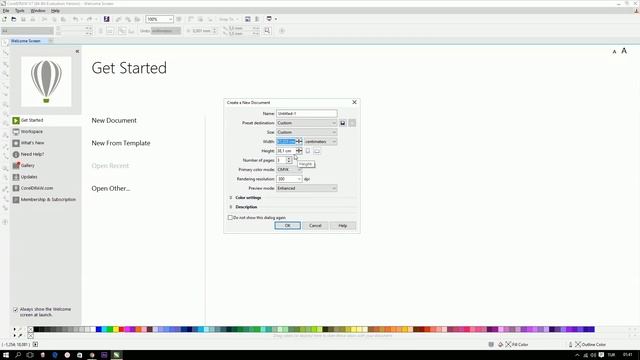Open the Rendering resolution dropdown
The image size is (640, 360).
click(x=289, y=179)
